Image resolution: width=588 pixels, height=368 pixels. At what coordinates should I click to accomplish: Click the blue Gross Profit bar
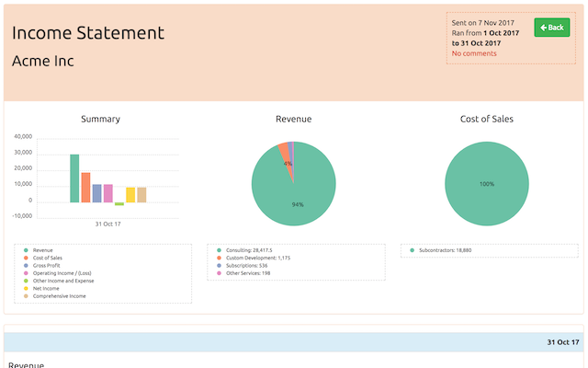(97, 193)
